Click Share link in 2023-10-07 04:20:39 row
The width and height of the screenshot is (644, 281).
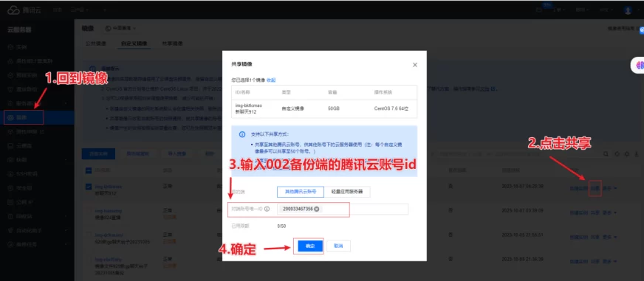595,189
